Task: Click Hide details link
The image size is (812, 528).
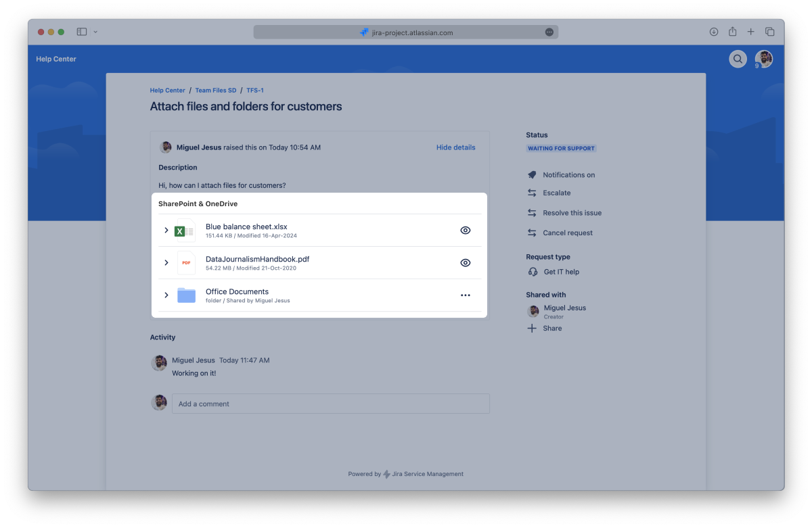Action: point(455,147)
